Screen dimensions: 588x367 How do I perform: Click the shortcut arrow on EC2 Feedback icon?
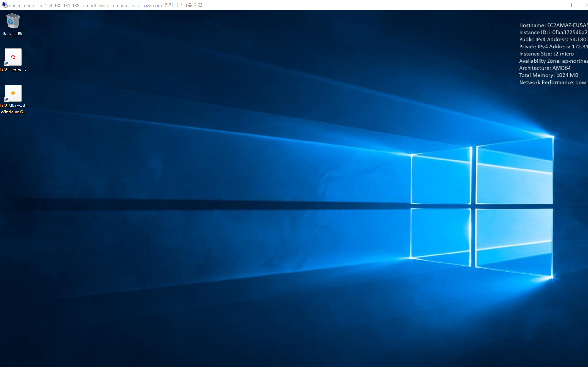tap(7, 63)
